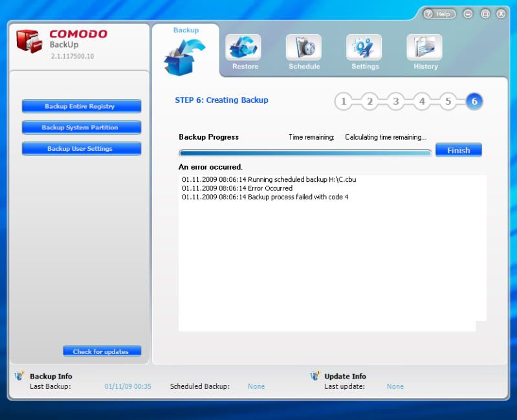The height and width of the screenshot is (420, 517).
Task: Click log line 'Backup process failed with code 4'
Action: (x=265, y=197)
